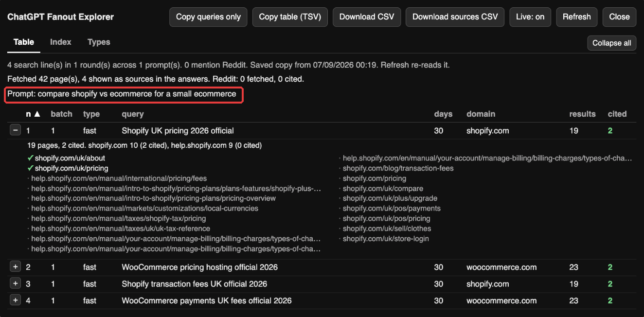Click the 'Fetched 42 page(s)' status line

tap(156, 79)
